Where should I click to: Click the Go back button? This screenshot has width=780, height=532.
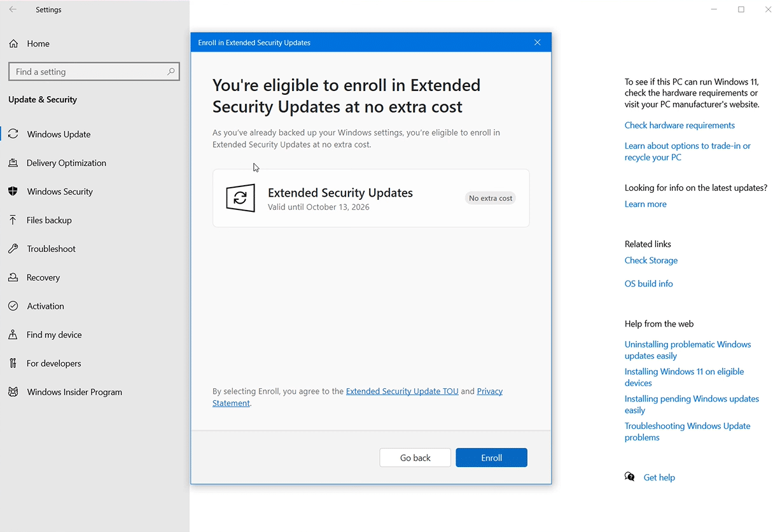point(415,458)
